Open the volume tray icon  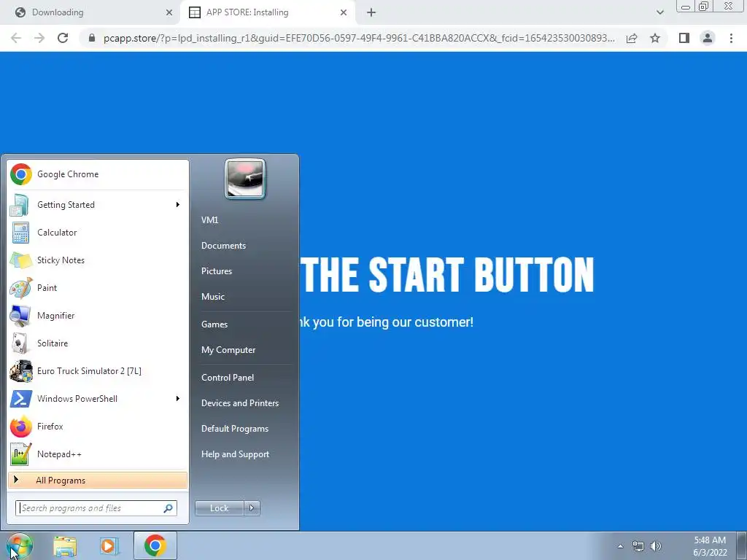656,546
